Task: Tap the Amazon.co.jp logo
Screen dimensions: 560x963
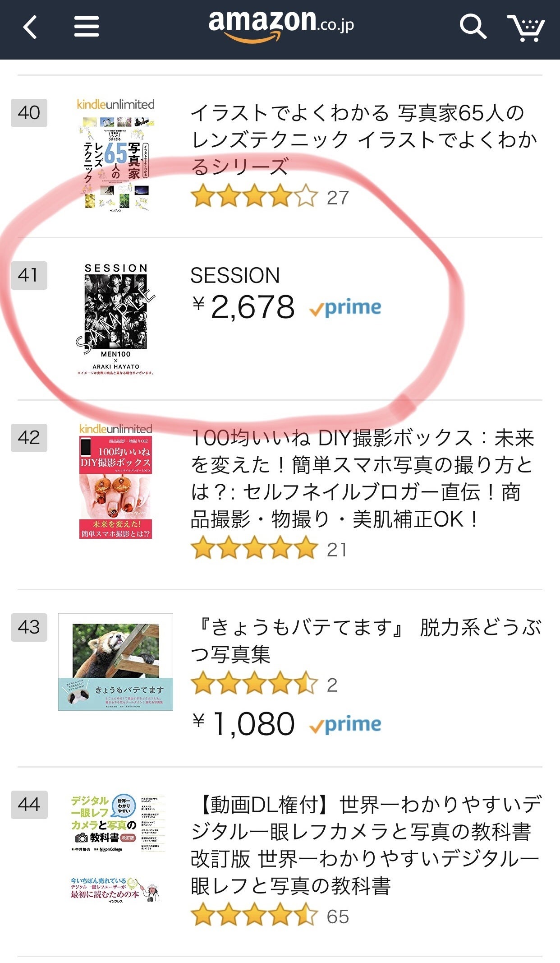Action: point(280,26)
